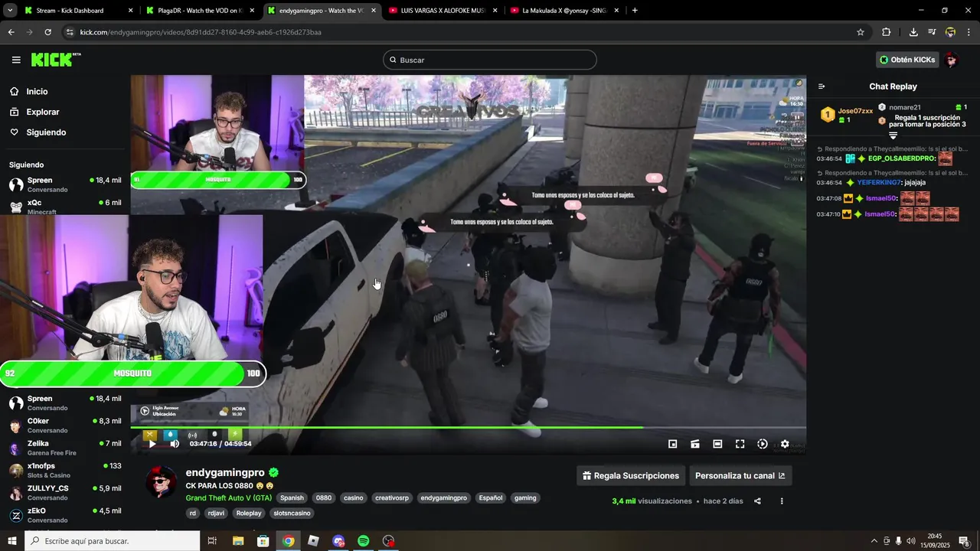The height and width of the screenshot is (551, 980).
Task: Open mini player mode
Action: pos(673,444)
